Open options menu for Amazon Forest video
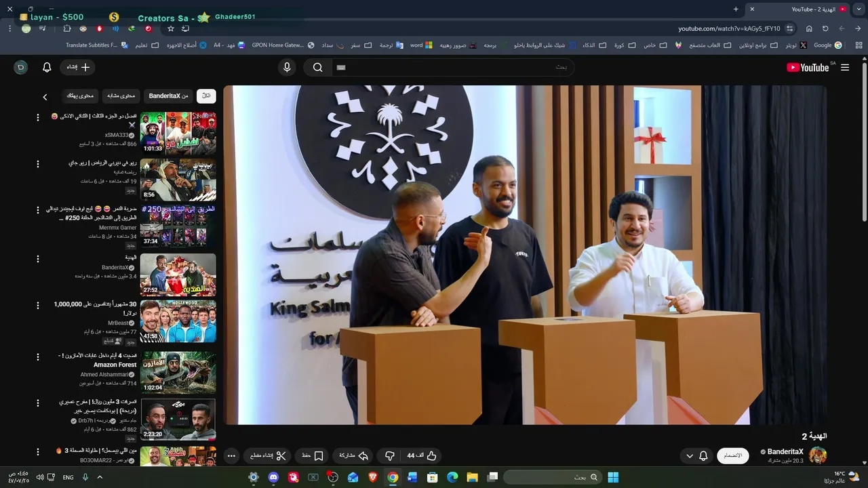868x488 pixels. click(38, 356)
